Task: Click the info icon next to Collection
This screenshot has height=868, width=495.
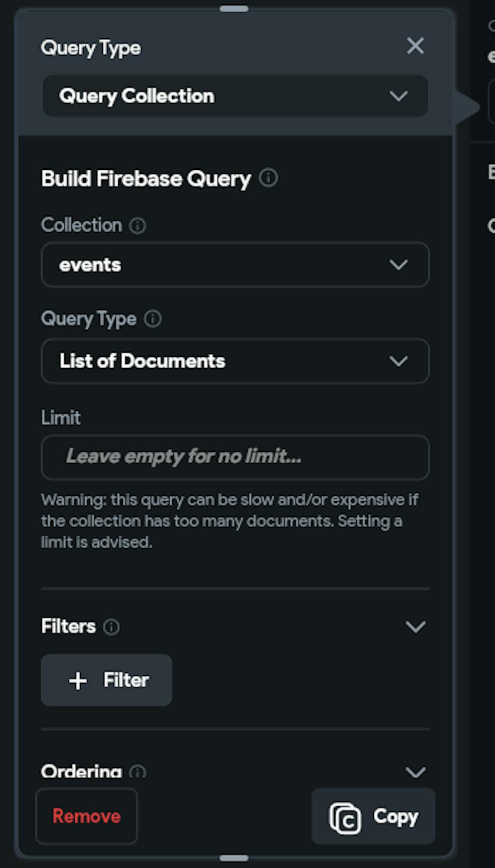Action: [138, 225]
